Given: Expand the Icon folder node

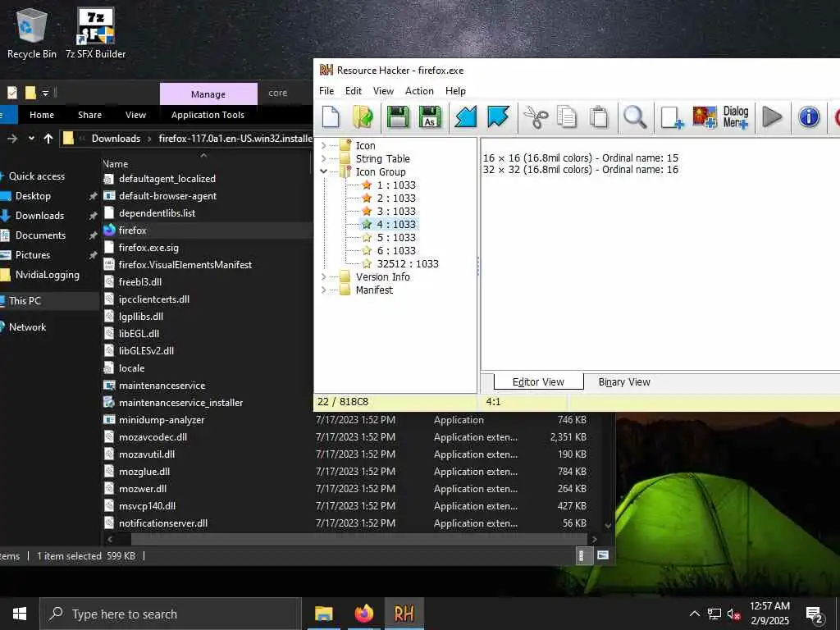Looking at the screenshot, I should coord(323,145).
